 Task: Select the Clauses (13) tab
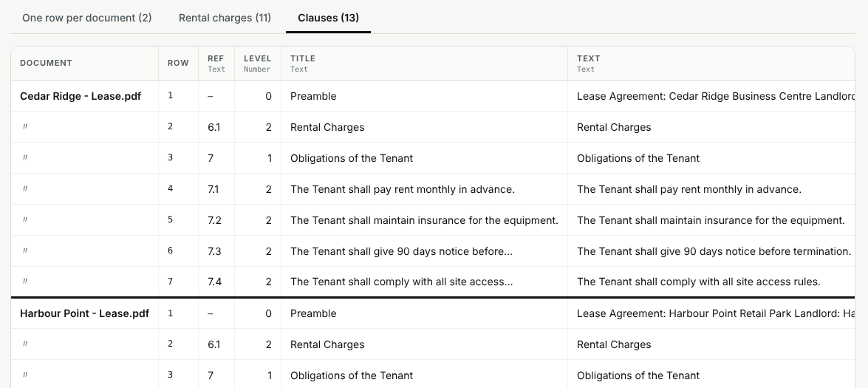click(x=328, y=18)
